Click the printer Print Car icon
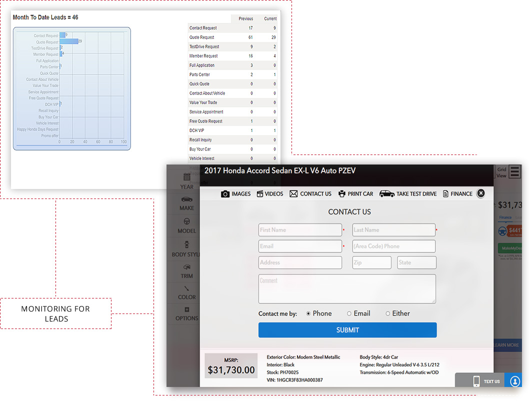The height and width of the screenshot is (401, 532). [342, 194]
